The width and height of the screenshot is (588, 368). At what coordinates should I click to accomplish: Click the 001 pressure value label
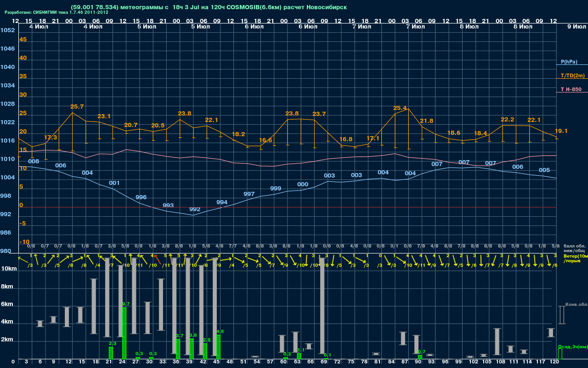click(114, 183)
